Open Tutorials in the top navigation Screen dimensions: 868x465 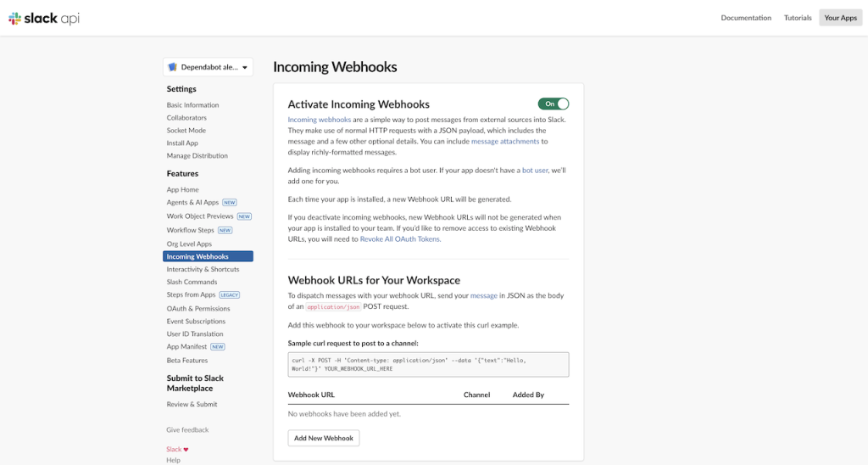click(798, 18)
